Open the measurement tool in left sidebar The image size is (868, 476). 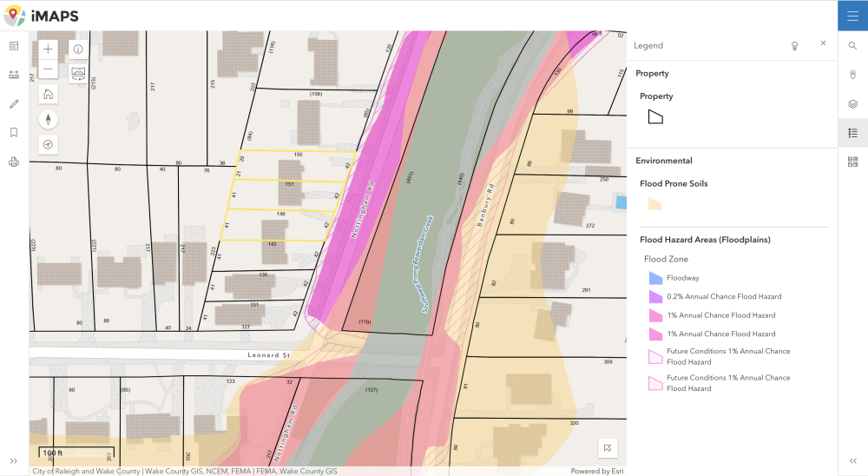[14, 75]
